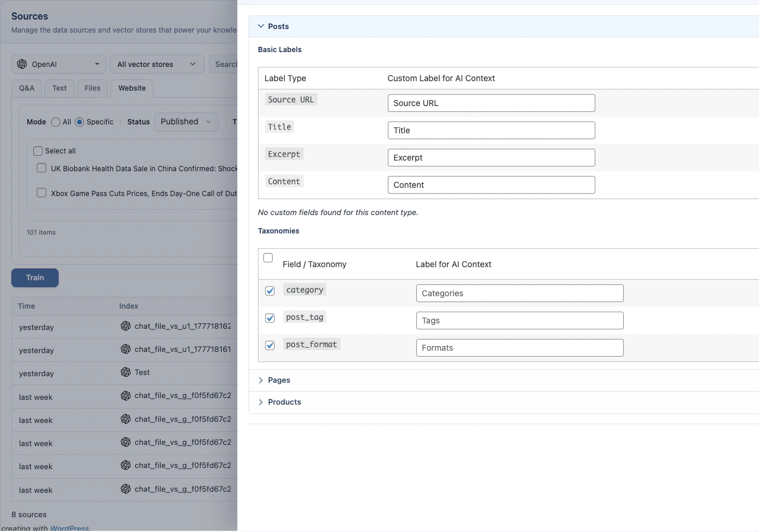Click OpenAI icon on the bottom last week row

tap(125, 489)
